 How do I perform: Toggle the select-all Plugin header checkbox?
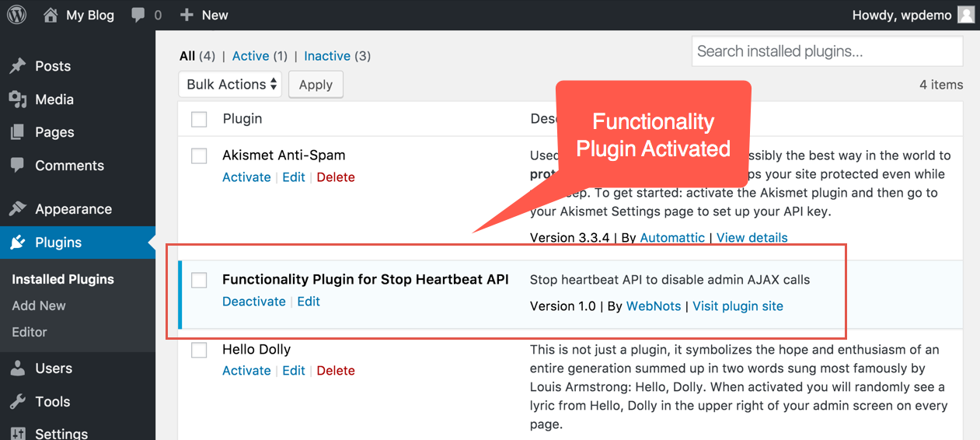pyautogui.click(x=200, y=119)
